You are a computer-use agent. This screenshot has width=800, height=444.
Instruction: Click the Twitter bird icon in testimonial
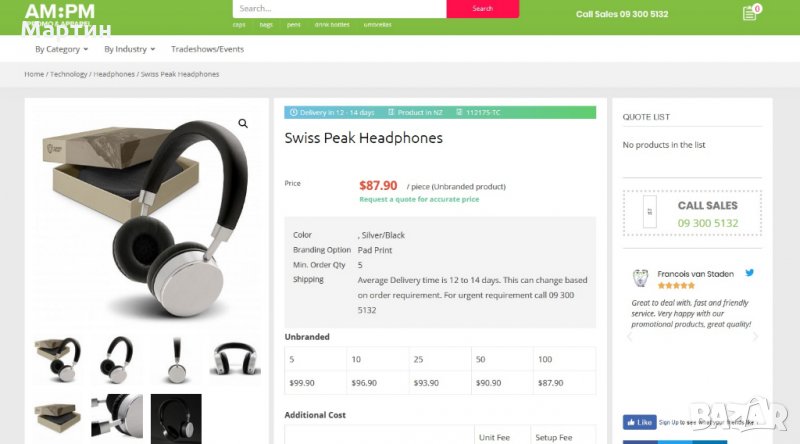pos(749,273)
